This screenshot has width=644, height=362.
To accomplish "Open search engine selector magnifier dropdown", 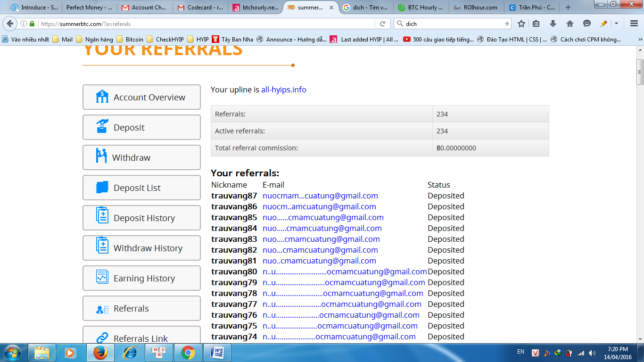I will click(400, 24).
